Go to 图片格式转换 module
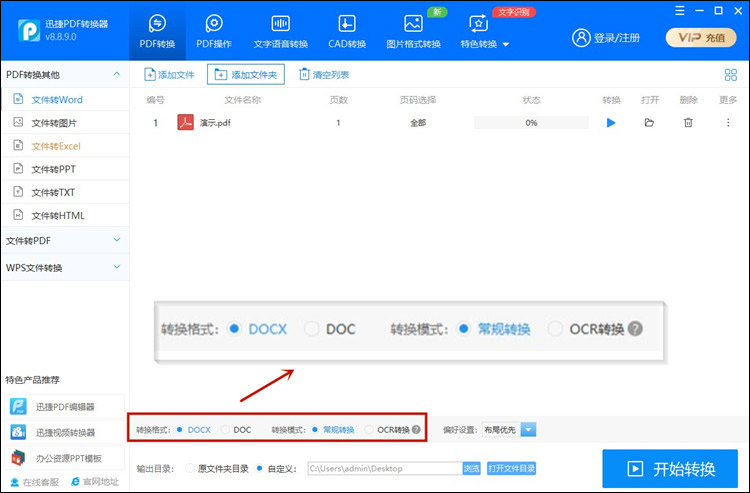This screenshot has width=750, height=493. [x=413, y=32]
